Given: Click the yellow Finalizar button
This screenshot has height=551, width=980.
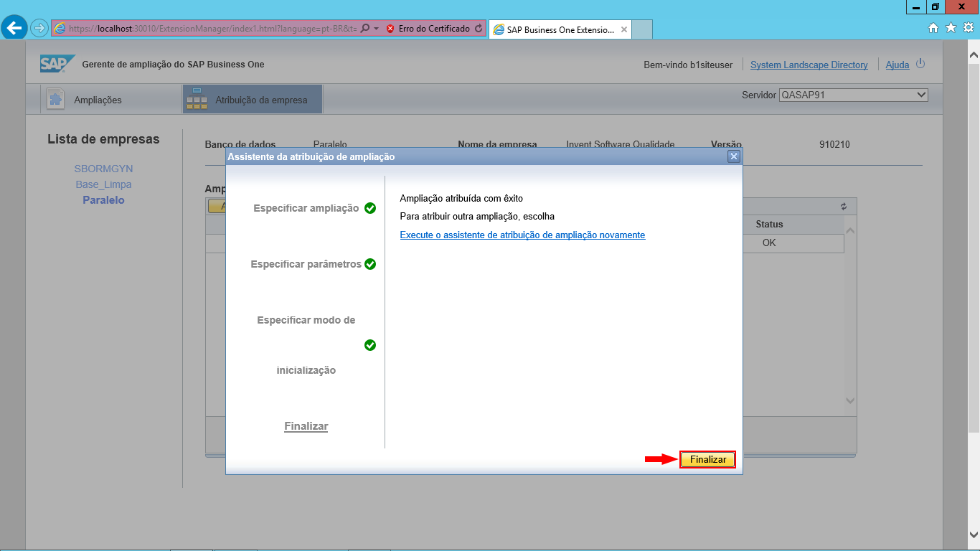Looking at the screenshot, I should coord(707,460).
